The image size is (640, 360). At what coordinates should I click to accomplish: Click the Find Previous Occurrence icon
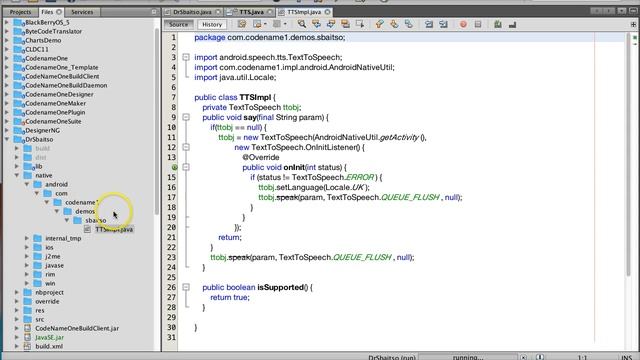tap(316, 24)
